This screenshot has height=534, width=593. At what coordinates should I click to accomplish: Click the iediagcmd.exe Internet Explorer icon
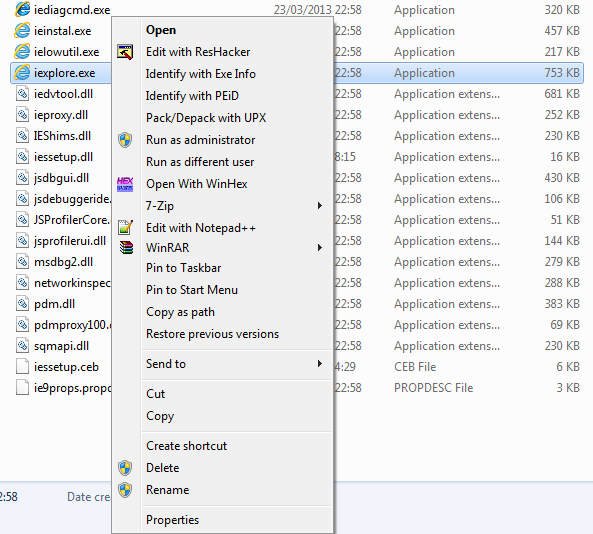pyautogui.click(x=22, y=9)
